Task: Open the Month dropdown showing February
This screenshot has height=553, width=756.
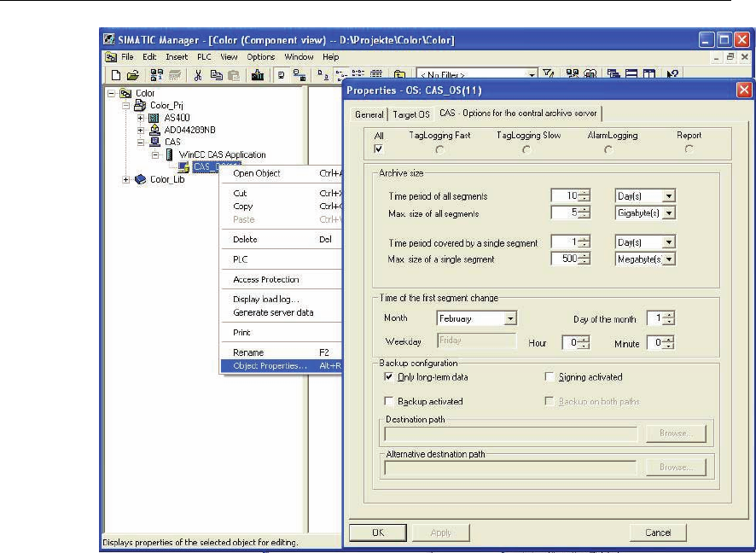Action: click(510, 318)
